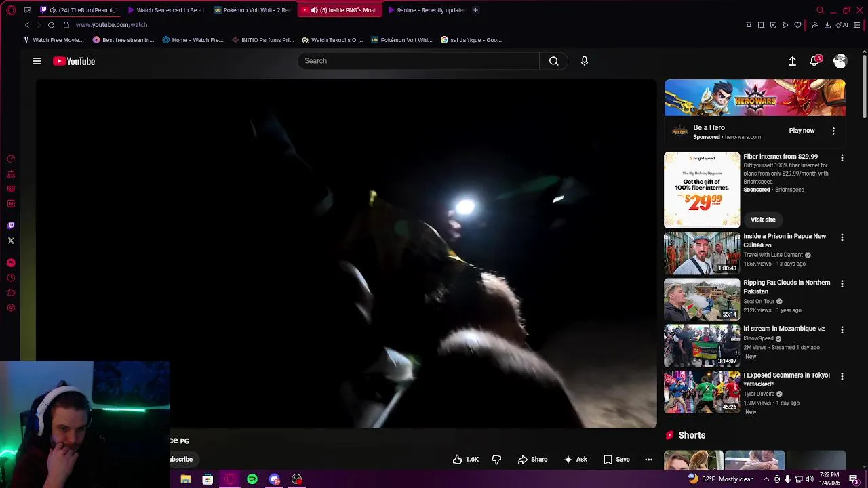Launch Spotify from the taskbar

click(252, 479)
